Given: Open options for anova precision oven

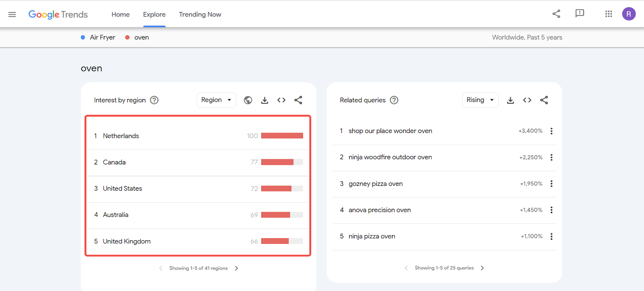Looking at the screenshot, I should (551, 210).
